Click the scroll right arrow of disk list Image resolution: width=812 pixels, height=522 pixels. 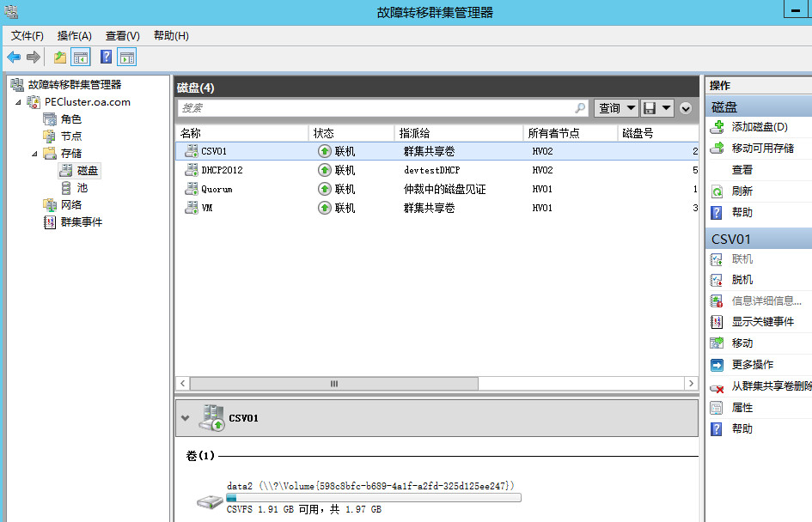pos(692,384)
